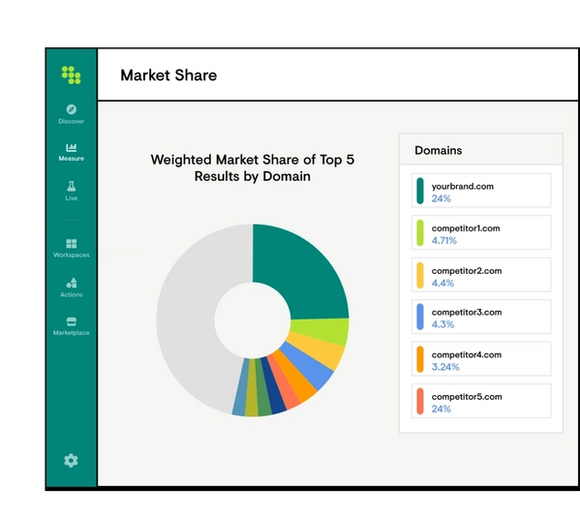Image resolution: width=580 pixels, height=518 pixels.
Task: Click the competitor3.com legend entry
Action: tap(481, 317)
